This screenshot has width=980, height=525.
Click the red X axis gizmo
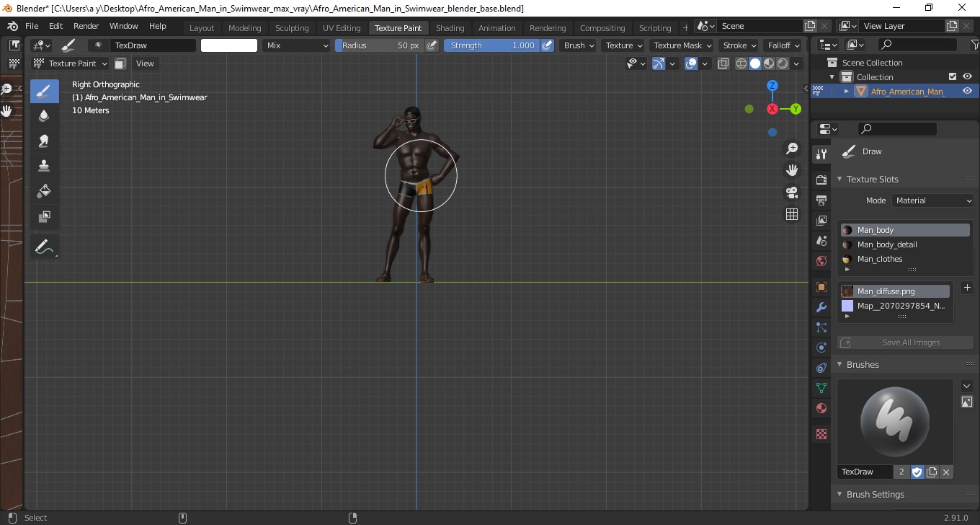pos(772,109)
